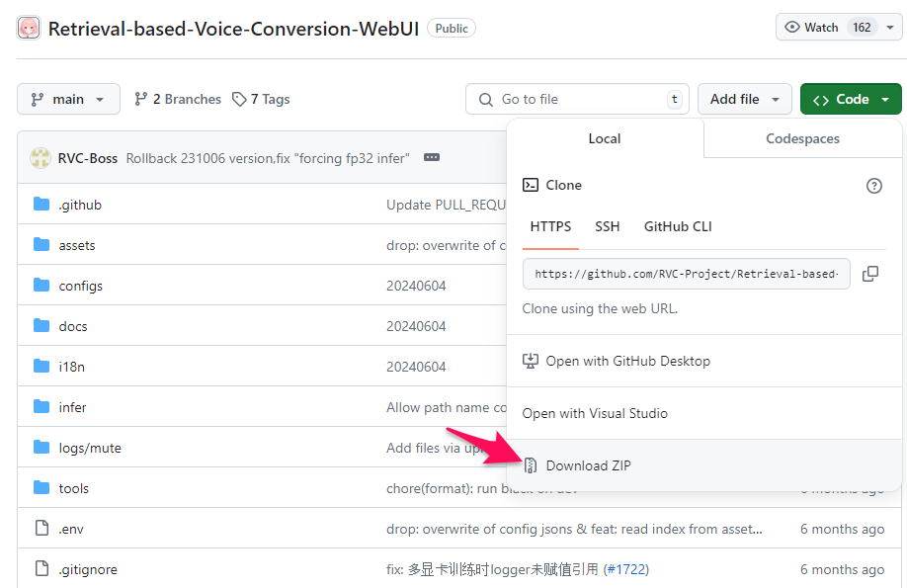This screenshot has width=907, height=588.
Task: Open the i18n folder
Action: click(x=72, y=367)
